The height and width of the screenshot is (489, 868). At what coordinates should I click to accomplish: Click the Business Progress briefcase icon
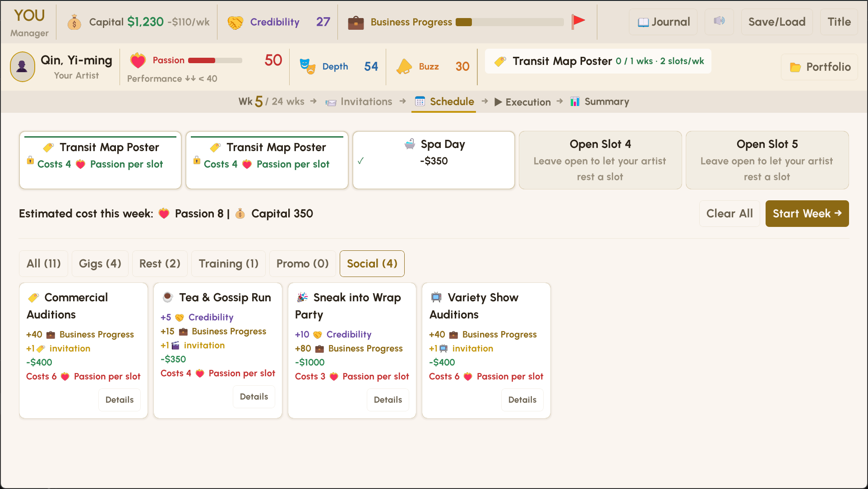point(356,22)
